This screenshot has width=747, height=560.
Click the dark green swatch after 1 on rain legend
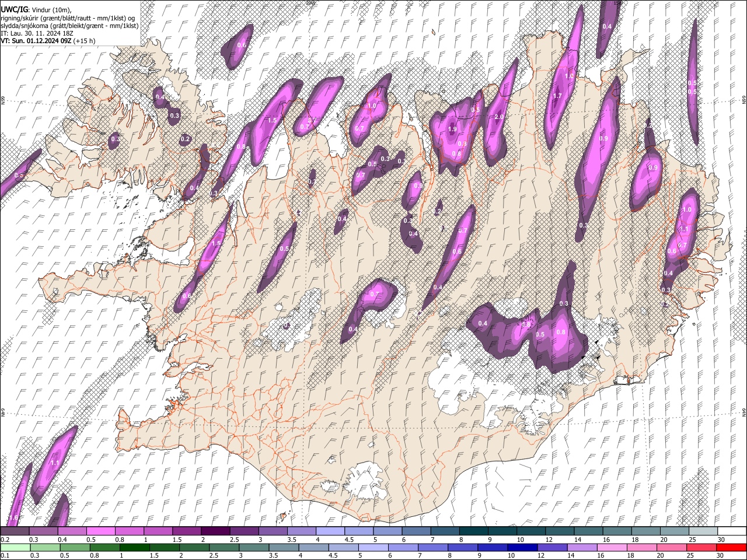(x=134, y=547)
